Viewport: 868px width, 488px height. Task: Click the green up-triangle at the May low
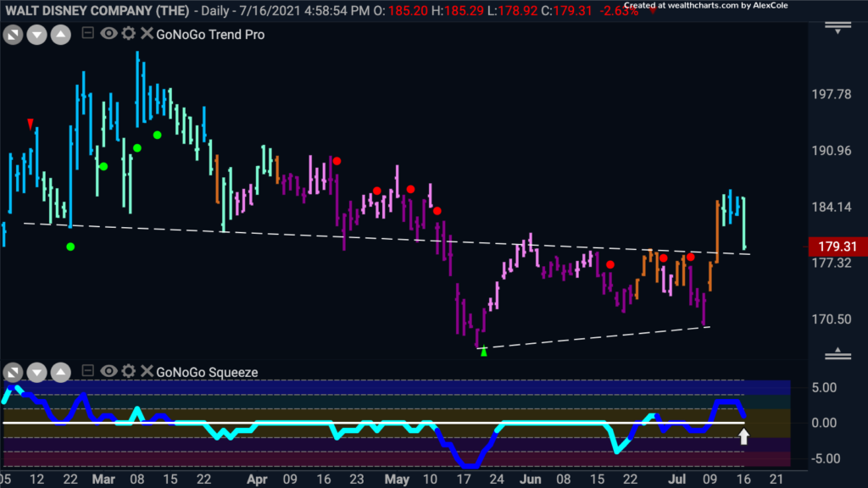click(484, 351)
